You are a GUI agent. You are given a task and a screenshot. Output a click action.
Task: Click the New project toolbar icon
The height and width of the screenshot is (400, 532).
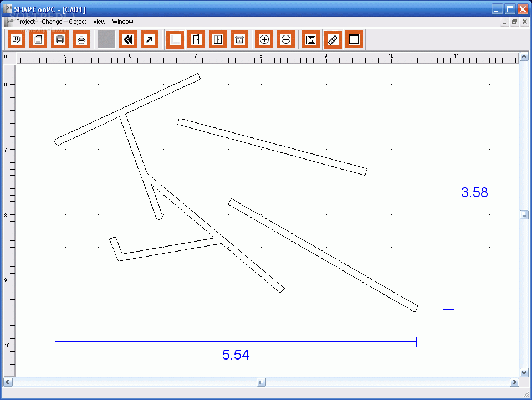[x=16, y=40]
